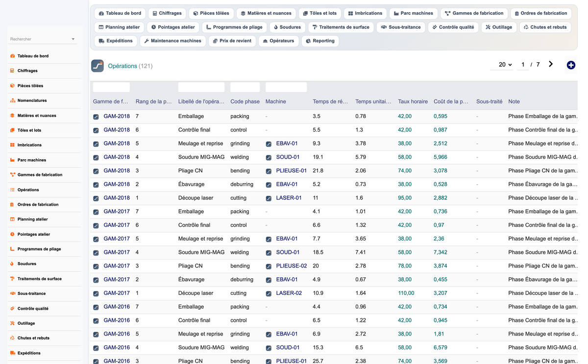588x364 pixels.
Task: Click Sous-traitance sidebar icon
Action: 12,293
